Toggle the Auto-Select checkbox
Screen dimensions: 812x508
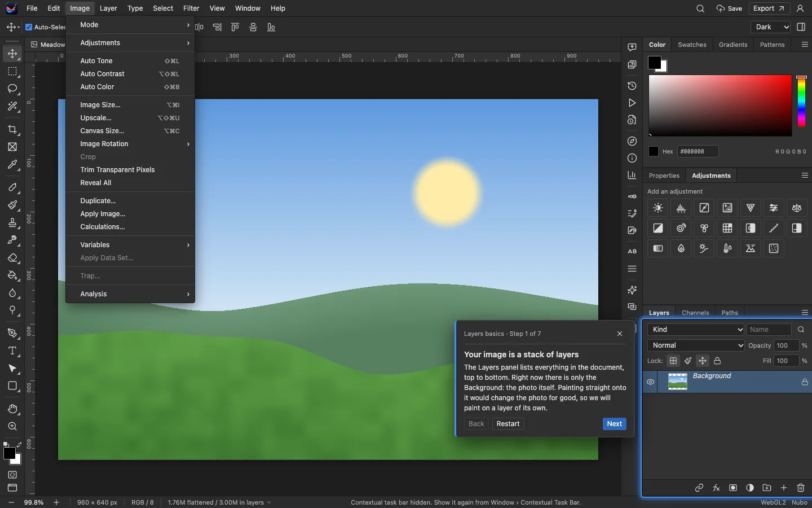pyautogui.click(x=29, y=27)
